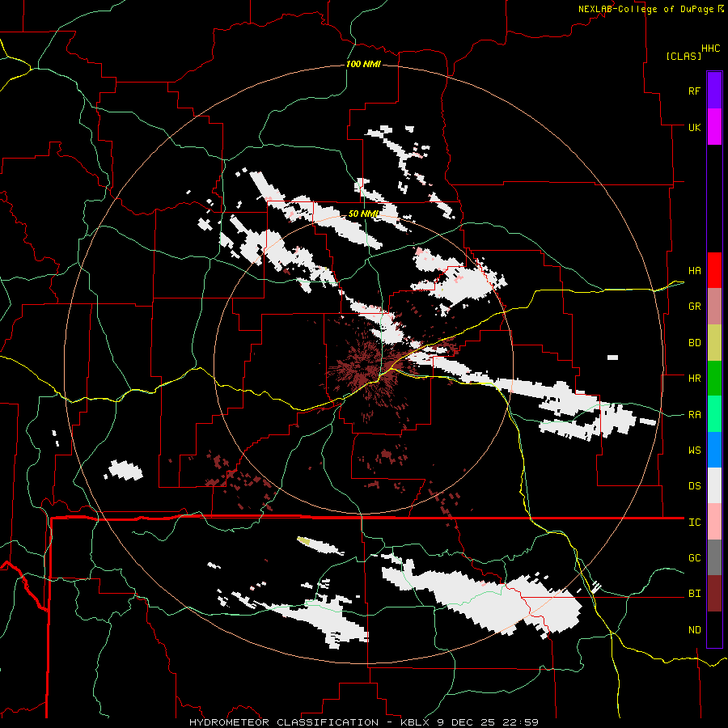
Task: Click the HR legend label
Action: click(694, 379)
